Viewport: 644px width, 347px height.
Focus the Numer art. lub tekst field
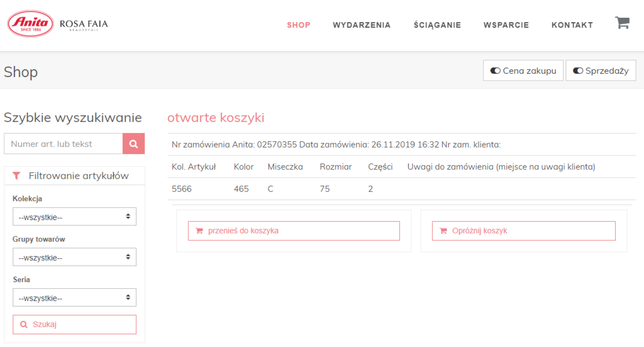(63, 144)
